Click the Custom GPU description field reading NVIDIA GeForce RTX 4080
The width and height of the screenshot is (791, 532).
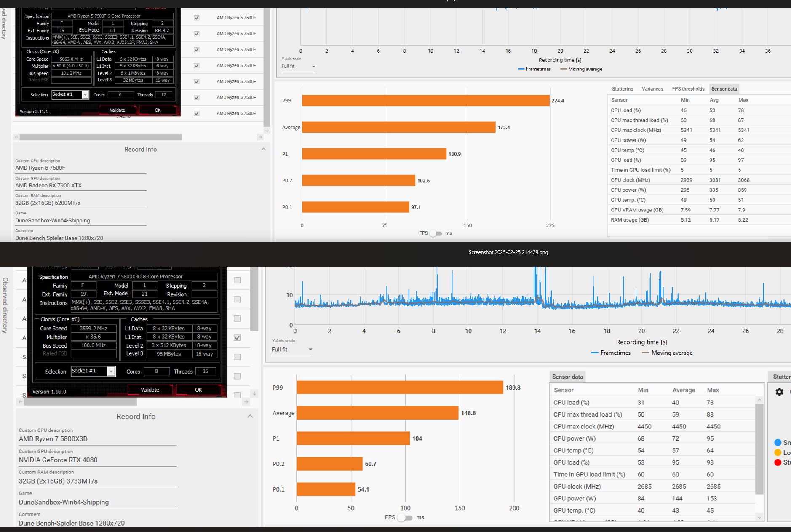tap(97, 460)
